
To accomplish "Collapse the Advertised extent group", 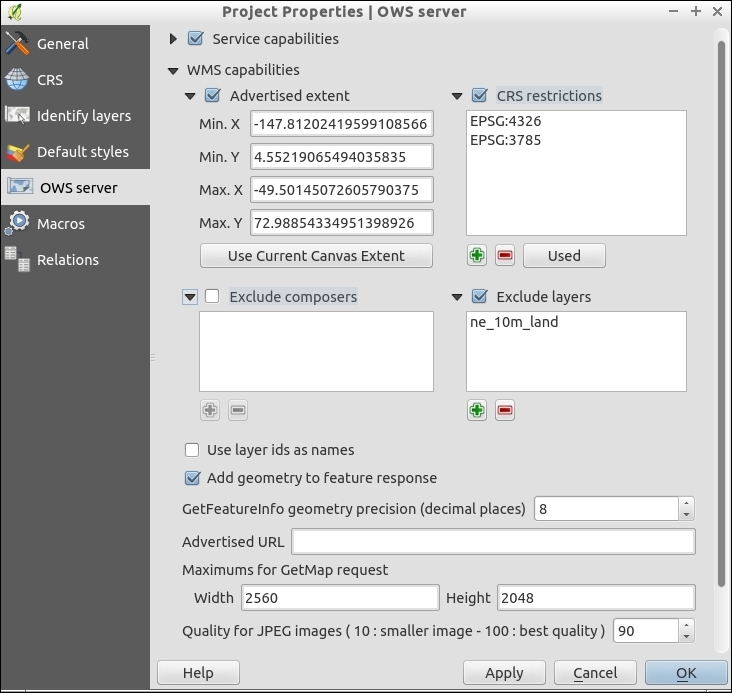I will pos(190,97).
